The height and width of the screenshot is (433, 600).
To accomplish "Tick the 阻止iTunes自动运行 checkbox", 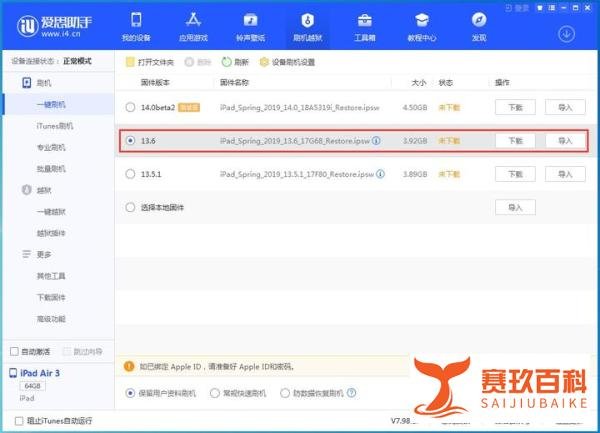I will (x=19, y=421).
